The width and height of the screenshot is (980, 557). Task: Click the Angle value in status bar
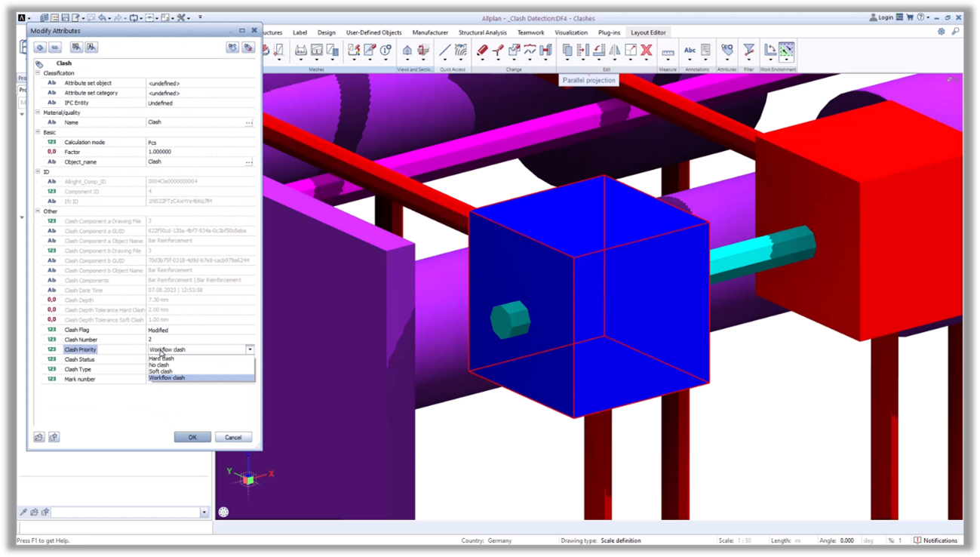(x=847, y=540)
